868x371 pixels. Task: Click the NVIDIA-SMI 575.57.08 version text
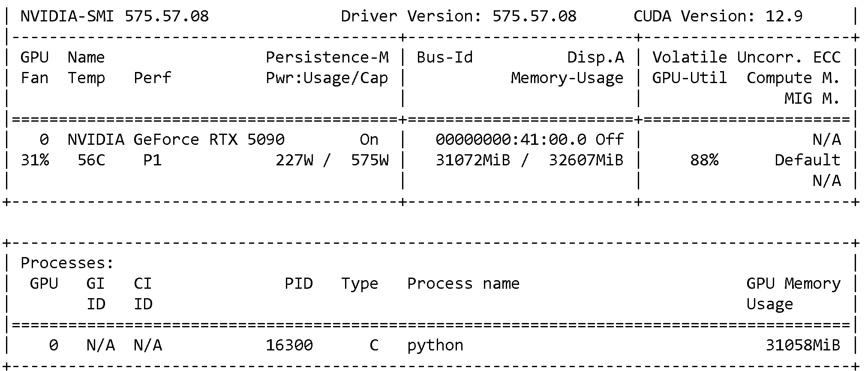114,16
